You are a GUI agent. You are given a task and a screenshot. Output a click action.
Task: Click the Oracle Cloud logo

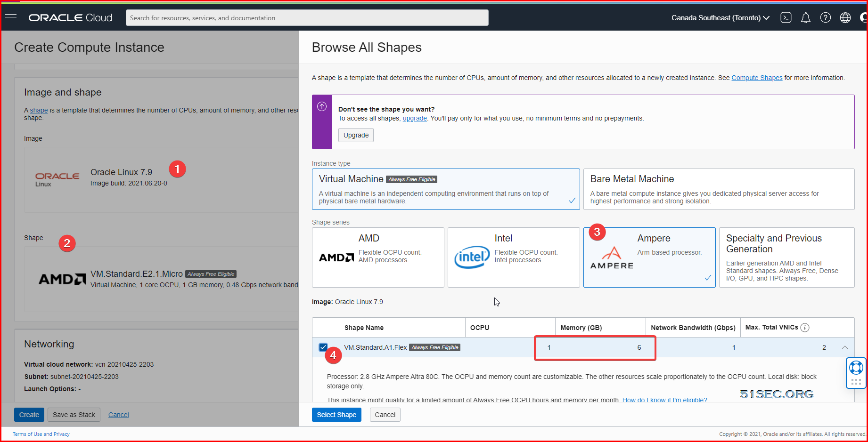(x=70, y=17)
